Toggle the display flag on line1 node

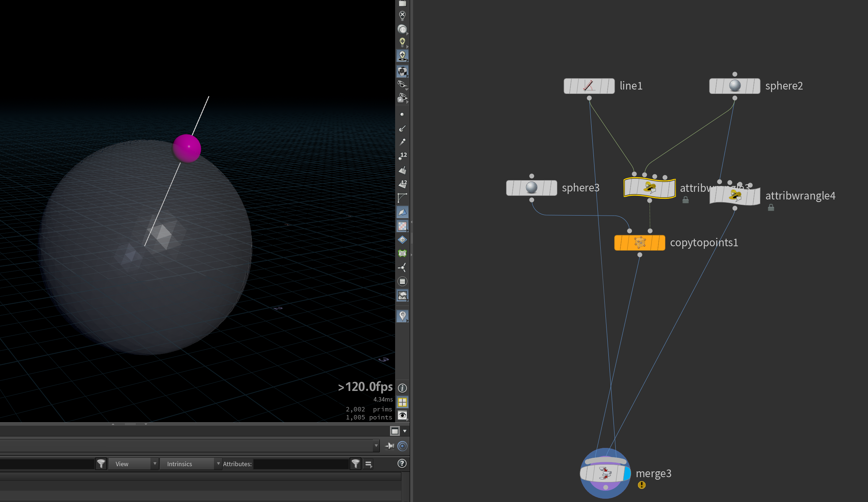coord(611,86)
